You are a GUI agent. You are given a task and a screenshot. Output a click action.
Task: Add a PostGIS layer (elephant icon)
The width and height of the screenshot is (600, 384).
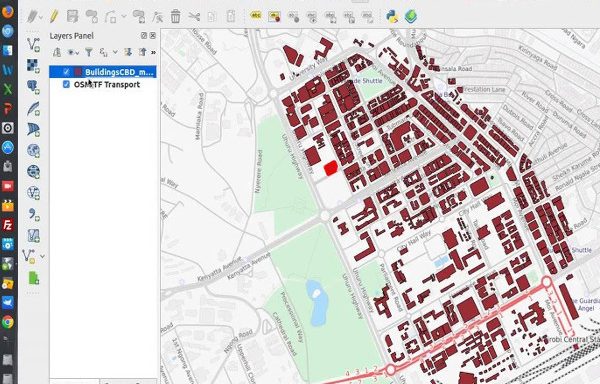[33, 87]
